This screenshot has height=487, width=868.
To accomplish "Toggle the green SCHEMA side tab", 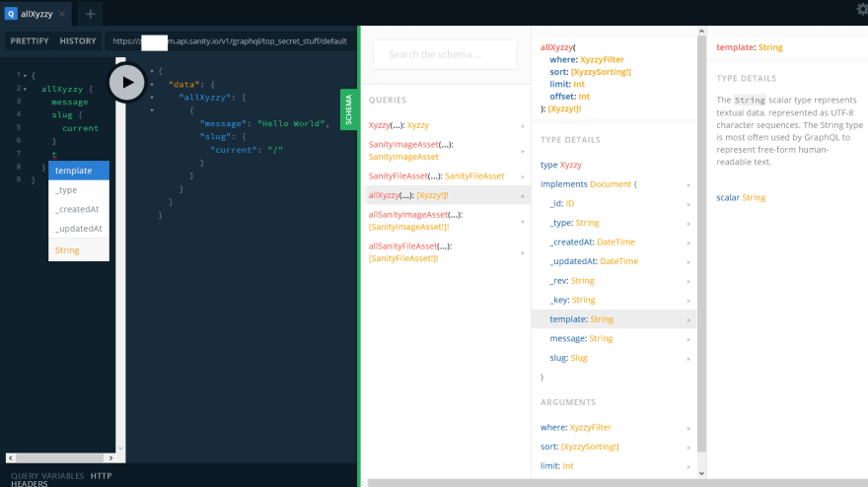I will (x=348, y=109).
